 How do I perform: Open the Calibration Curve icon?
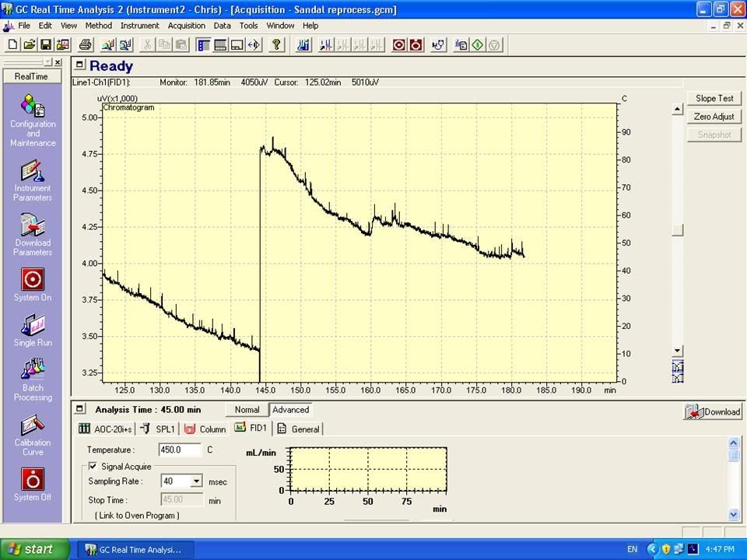(33, 425)
